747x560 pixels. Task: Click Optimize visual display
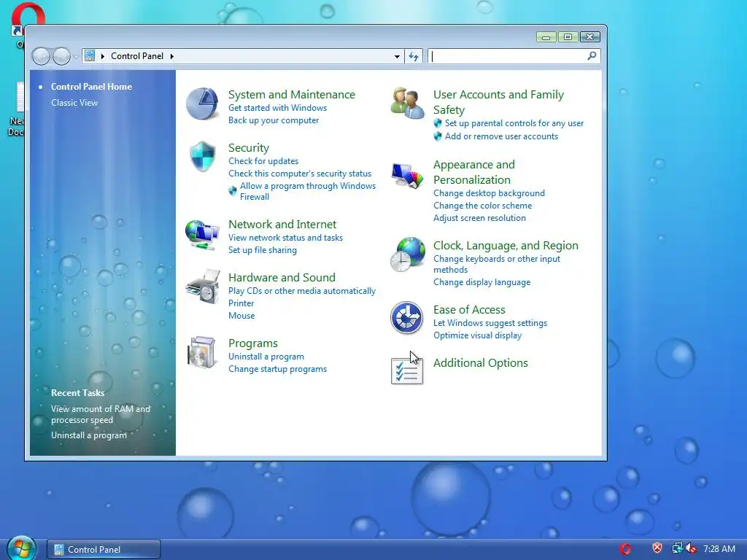477,335
